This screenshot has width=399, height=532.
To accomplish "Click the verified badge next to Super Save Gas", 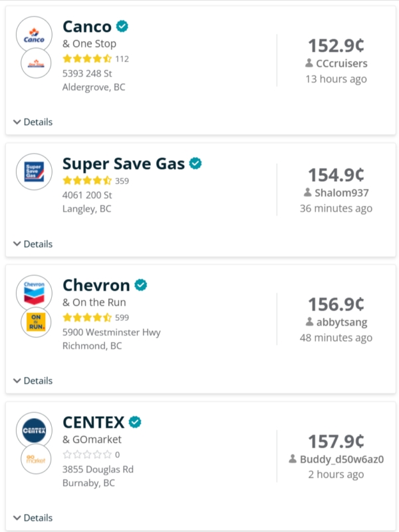I will coord(196,163).
